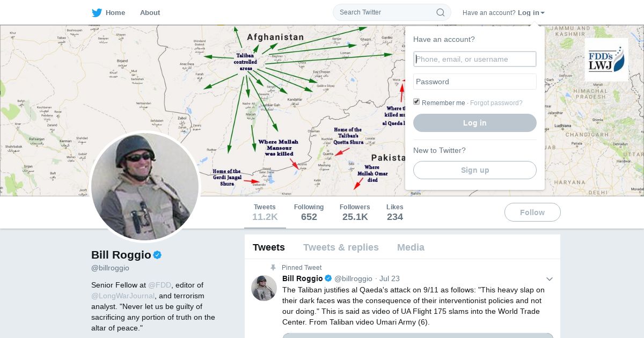The height and width of the screenshot is (338, 644).
Task: Switch to Tweets & replies tab
Action: (341, 247)
